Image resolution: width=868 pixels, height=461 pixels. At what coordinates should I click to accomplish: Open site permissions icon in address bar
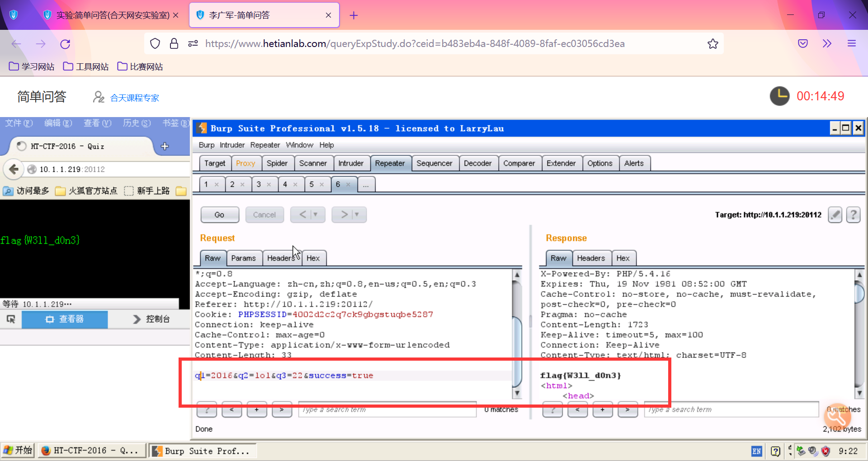(x=193, y=44)
